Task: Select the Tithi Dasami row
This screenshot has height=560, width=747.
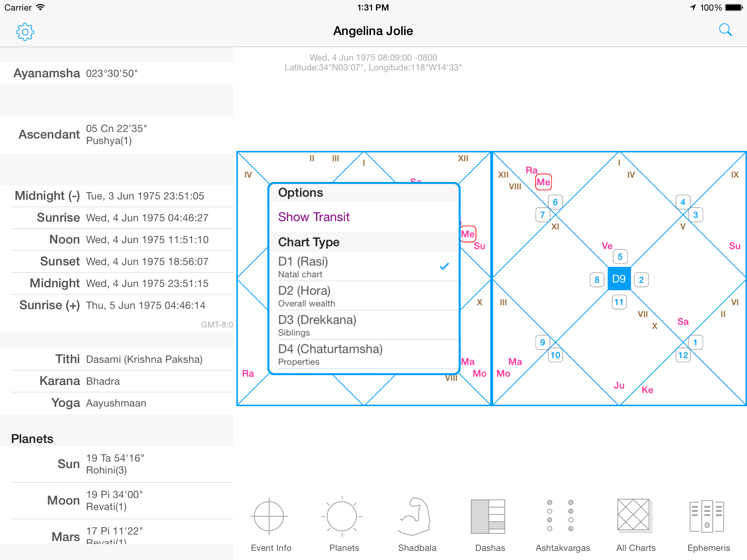Action: pyautogui.click(x=117, y=359)
